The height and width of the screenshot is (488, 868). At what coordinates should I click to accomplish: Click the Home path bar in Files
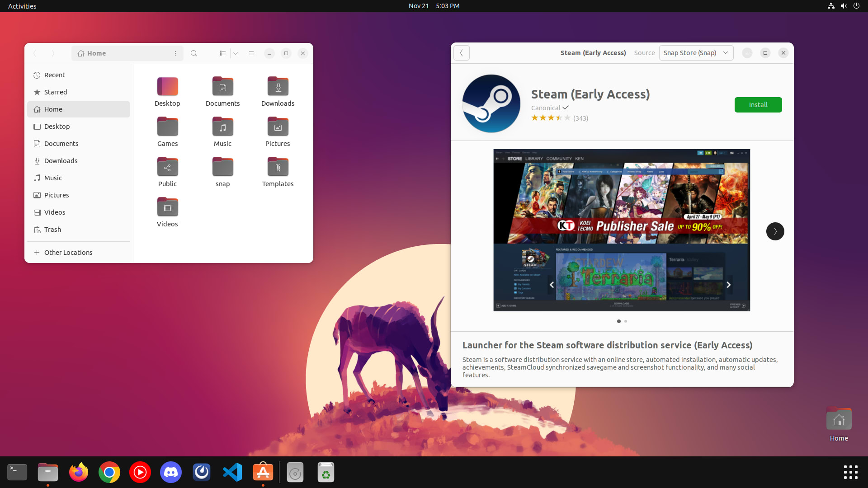[127, 53]
